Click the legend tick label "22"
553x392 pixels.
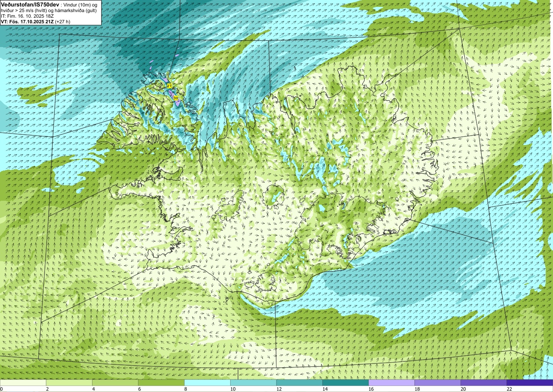[509, 389]
